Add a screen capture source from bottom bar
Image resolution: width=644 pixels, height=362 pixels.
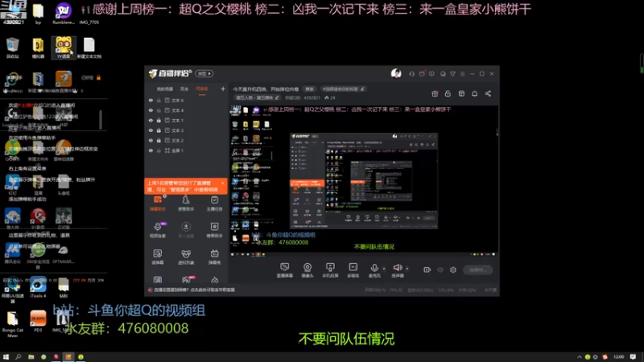tap(285, 270)
